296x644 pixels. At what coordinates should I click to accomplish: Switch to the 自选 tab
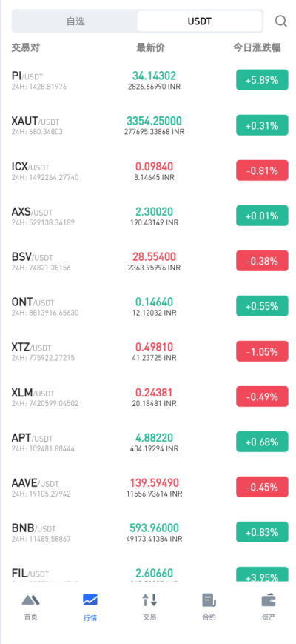[x=75, y=21]
